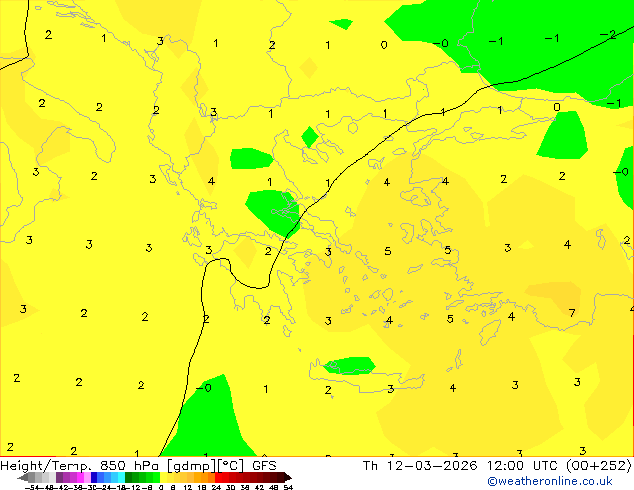This screenshot has height=490, width=634.
Task: Click the -2 temperature value on the map
Action: point(608,34)
